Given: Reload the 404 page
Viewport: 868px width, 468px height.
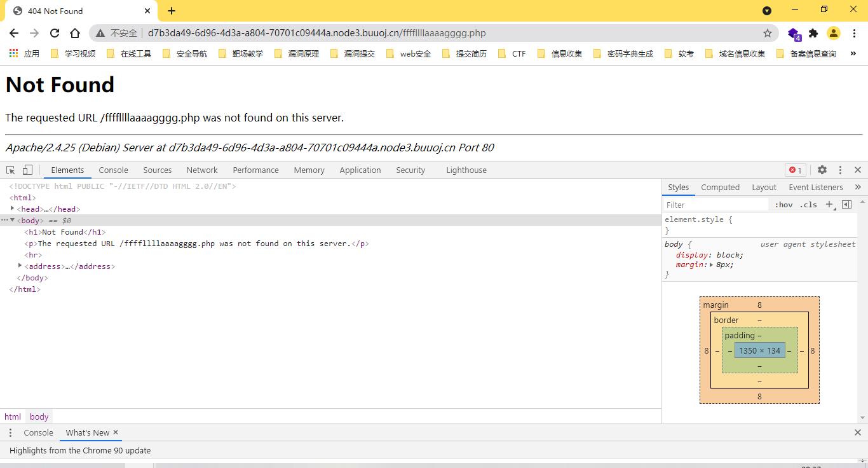Looking at the screenshot, I should coord(55,33).
